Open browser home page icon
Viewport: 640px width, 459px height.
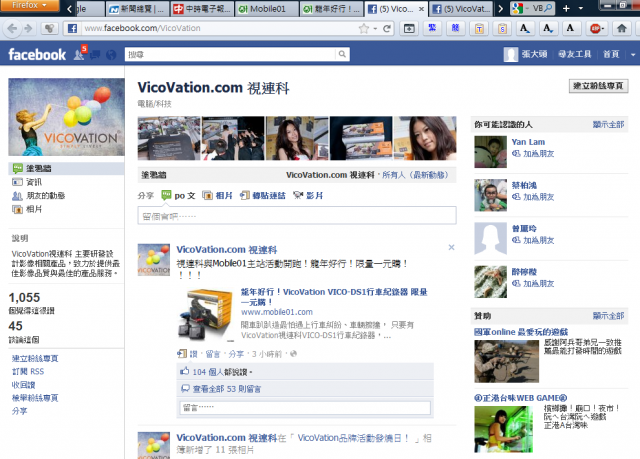pyautogui.click(x=622, y=29)
